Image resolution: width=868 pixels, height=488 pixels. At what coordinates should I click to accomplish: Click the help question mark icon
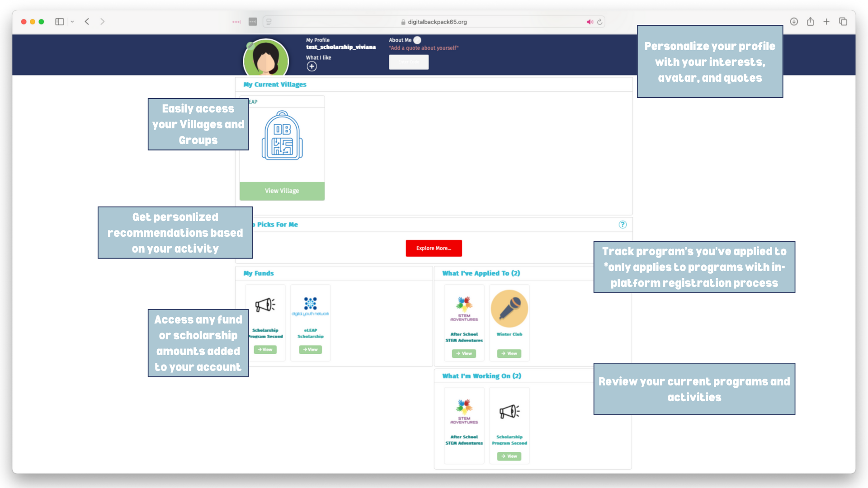click(623, 225)
